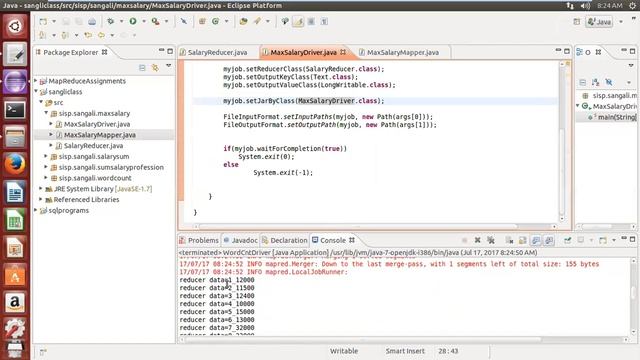Click the code line with setJarByClass
The width and height of the screenshot is (640, 360).
point(303,101)
